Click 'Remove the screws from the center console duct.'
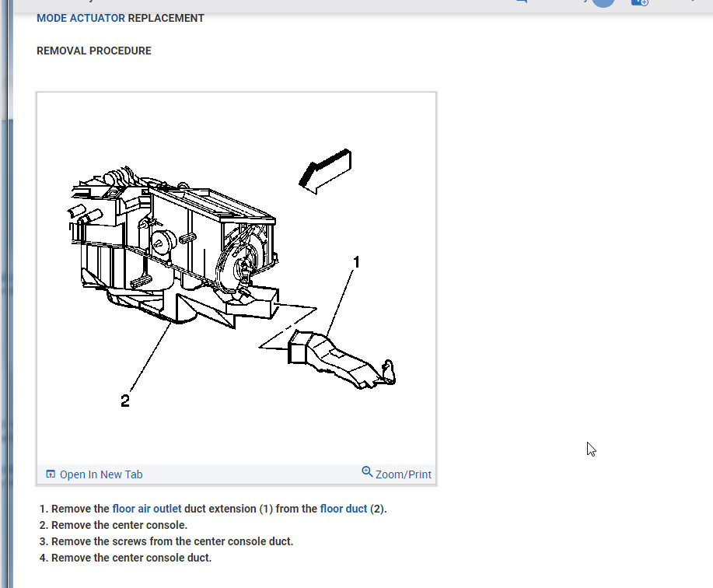The image size is (713, 588). [173, 541]
